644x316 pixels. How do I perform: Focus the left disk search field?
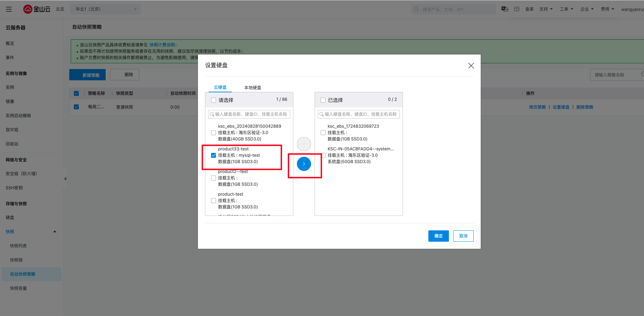coord(249,114)
